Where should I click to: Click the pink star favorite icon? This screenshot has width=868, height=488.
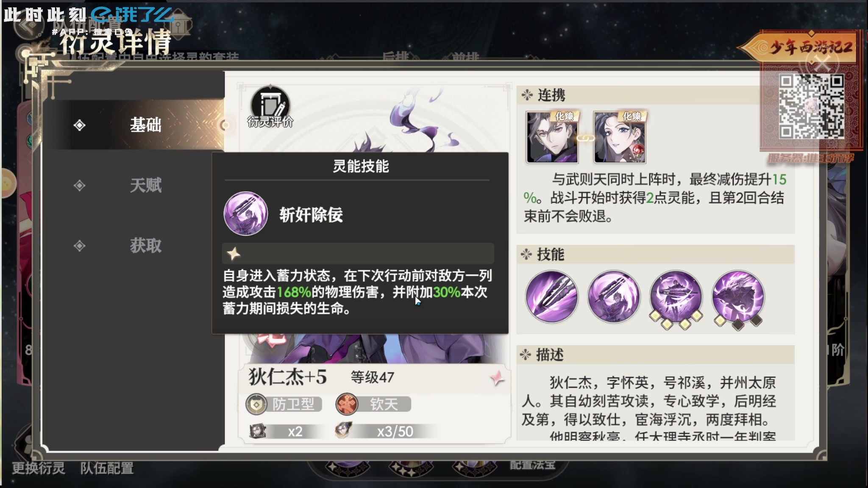point(497,378)
